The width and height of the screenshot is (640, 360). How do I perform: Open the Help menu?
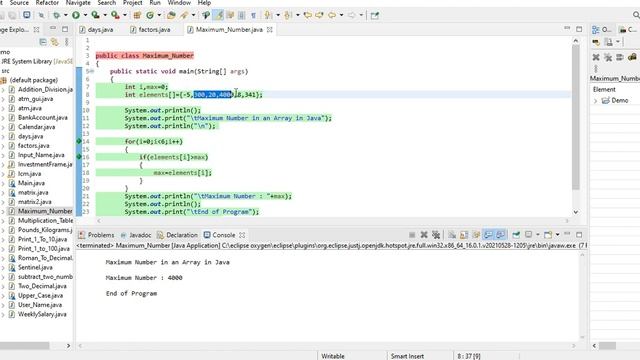coord(204,3)
